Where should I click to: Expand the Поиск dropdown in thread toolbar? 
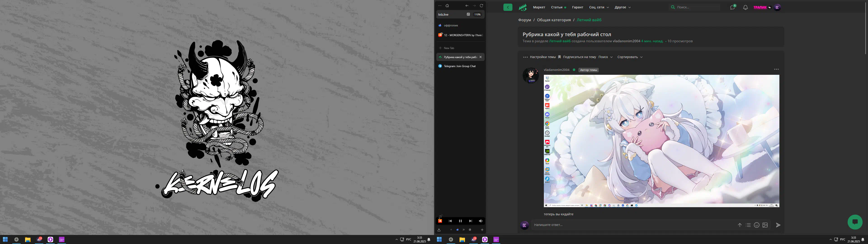[606, 57]
